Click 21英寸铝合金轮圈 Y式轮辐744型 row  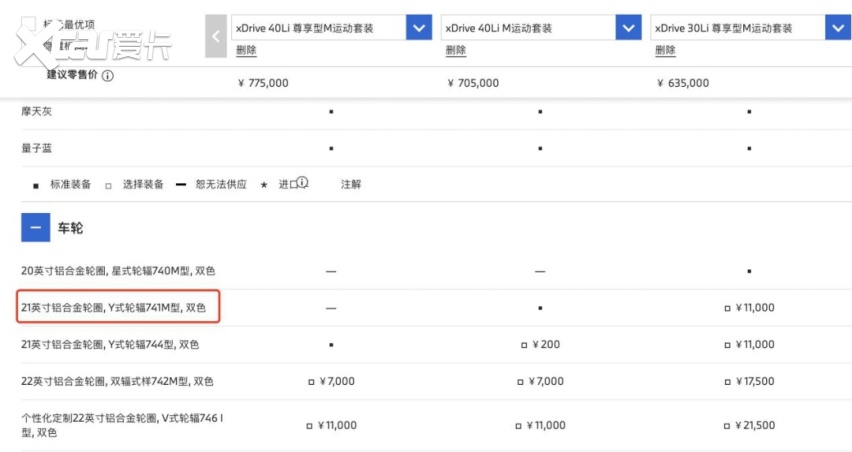pyautogui.click(x=110, y=344)
